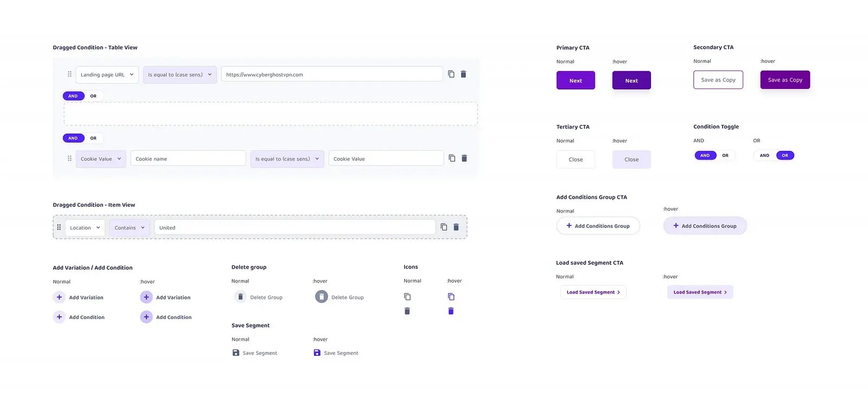The image size is (868, 401).
Task: Click drag handle of Cookie Value row
Action: coord(69,158)
